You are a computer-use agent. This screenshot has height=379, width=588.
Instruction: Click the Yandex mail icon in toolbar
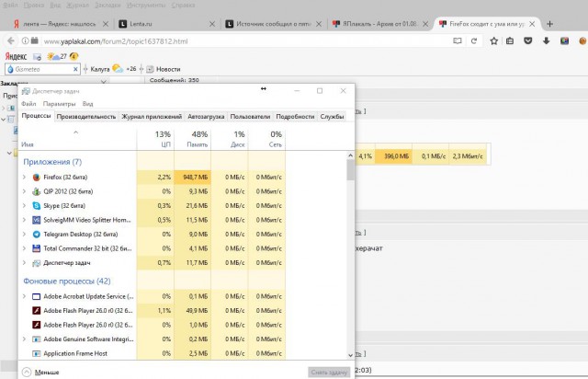click(37, 57)
